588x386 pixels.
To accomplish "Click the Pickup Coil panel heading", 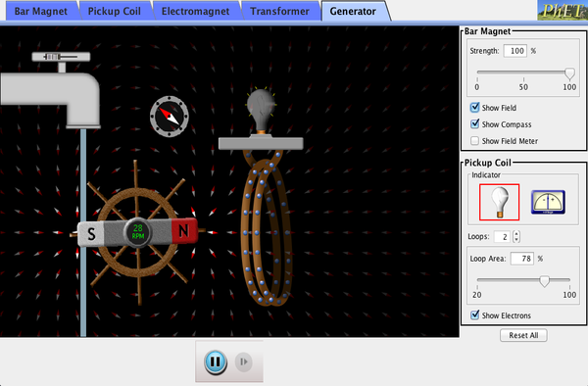I will tap(487, 163).
